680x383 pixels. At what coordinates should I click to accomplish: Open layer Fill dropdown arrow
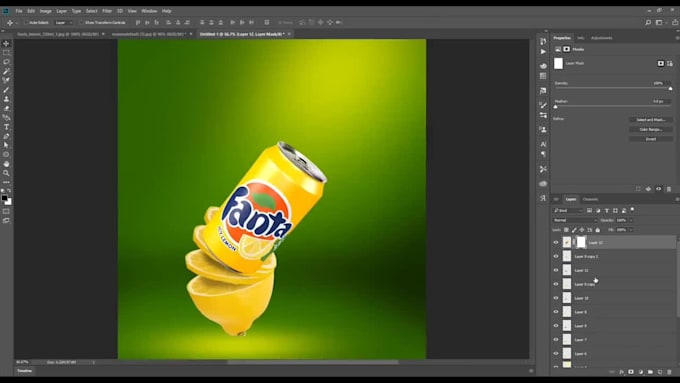(x=631, y=230)
